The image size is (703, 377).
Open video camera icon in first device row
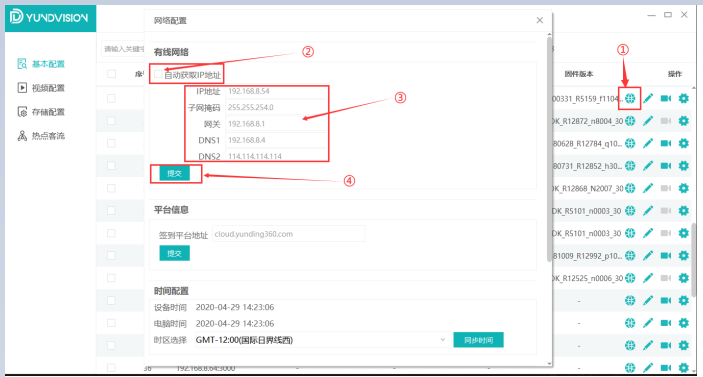[x=666, y=98]
